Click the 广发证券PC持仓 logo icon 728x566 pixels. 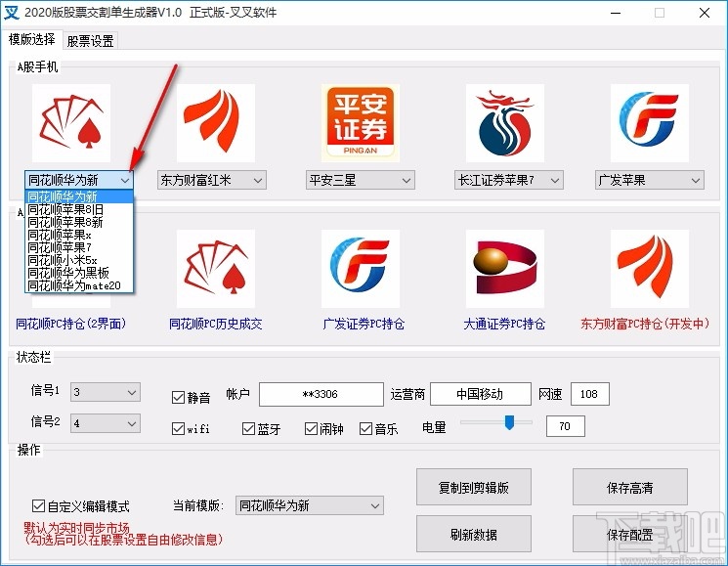click(x=361, y=269)
